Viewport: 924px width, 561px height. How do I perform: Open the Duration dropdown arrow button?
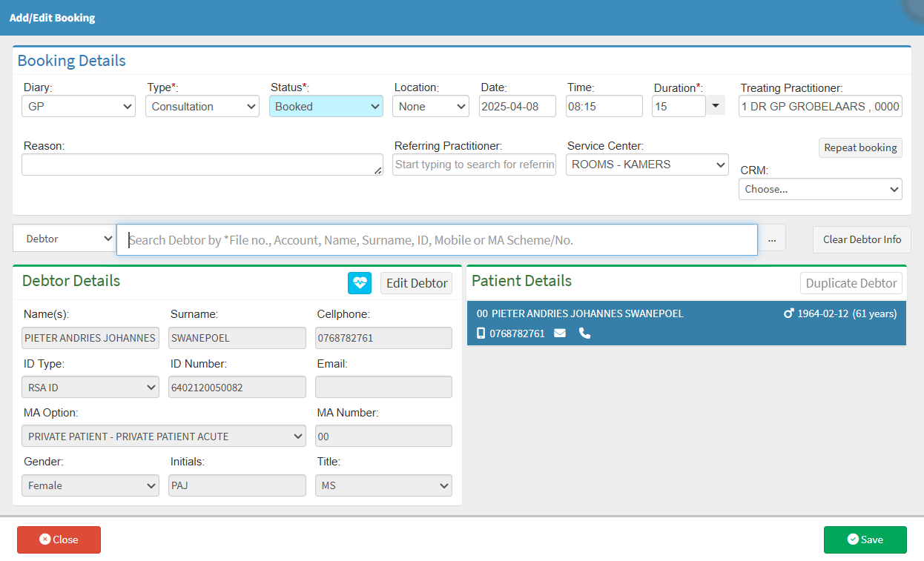point(715,106)
